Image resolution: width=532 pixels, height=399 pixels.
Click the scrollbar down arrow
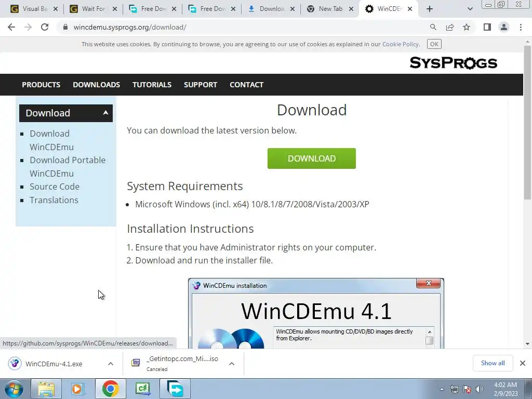coord(527,344)
